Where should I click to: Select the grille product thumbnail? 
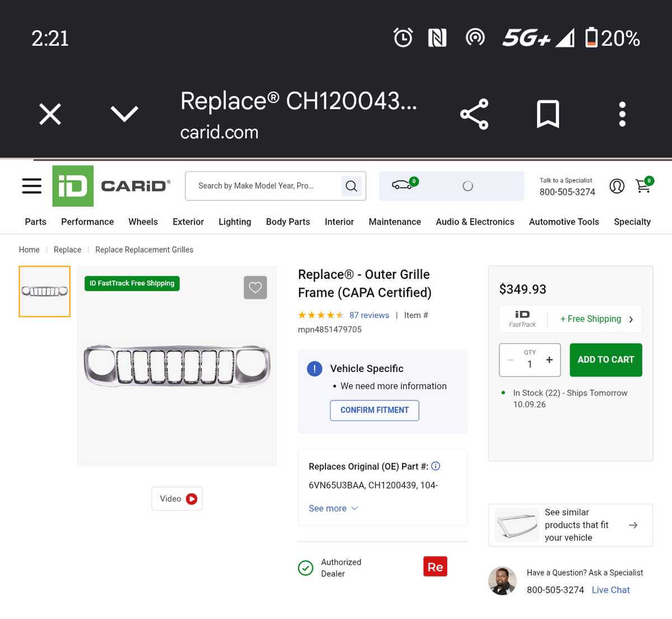(45, 291)
